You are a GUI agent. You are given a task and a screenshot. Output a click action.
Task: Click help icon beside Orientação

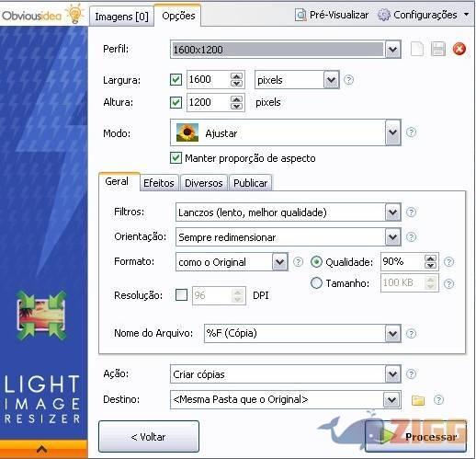(411, 237)
